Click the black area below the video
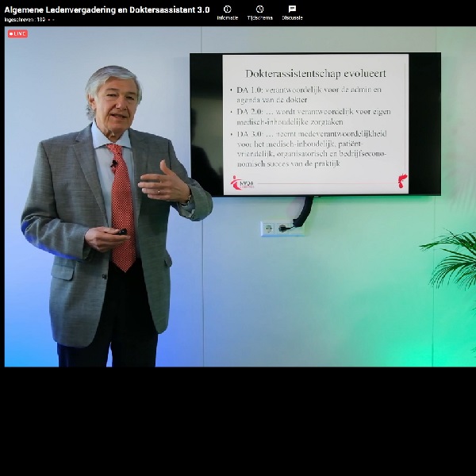 pos(238,420)
